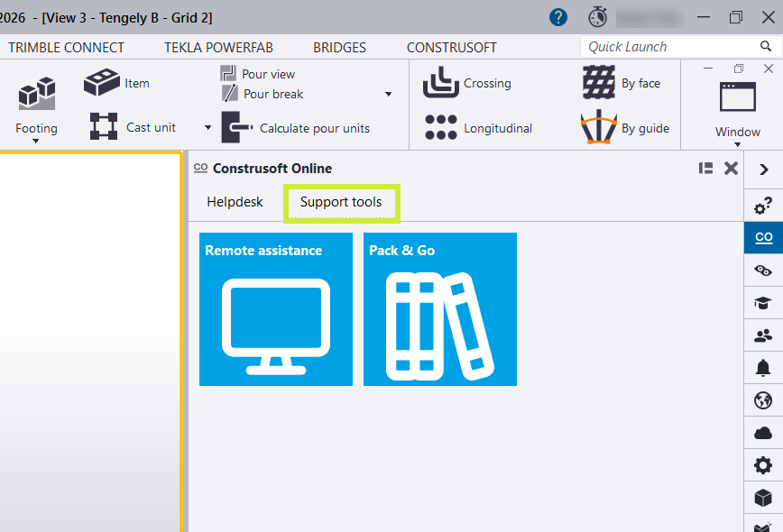Open the Remote assistance tile
This screenshot has width=783, height=532.
(276, 309)
